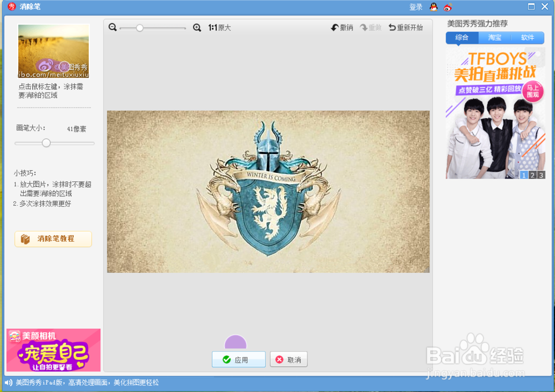Show ad slide 2
This screenshot has height=392, width=555.
point(532,175)
